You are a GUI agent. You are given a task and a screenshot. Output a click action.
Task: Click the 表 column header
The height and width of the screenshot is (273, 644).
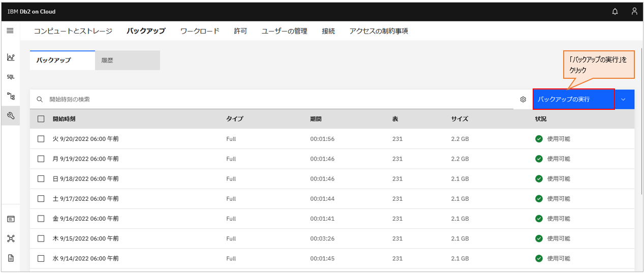[395, 119]
